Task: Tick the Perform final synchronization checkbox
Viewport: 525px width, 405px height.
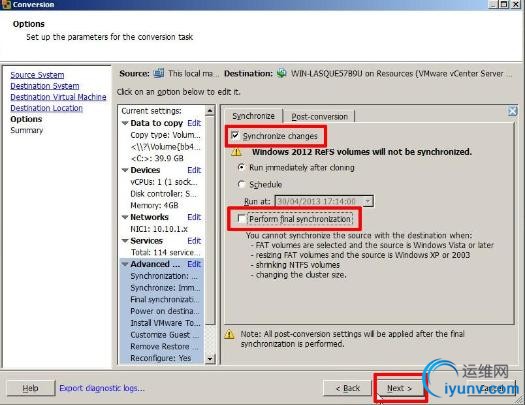Action: click(x=241, y=219)
